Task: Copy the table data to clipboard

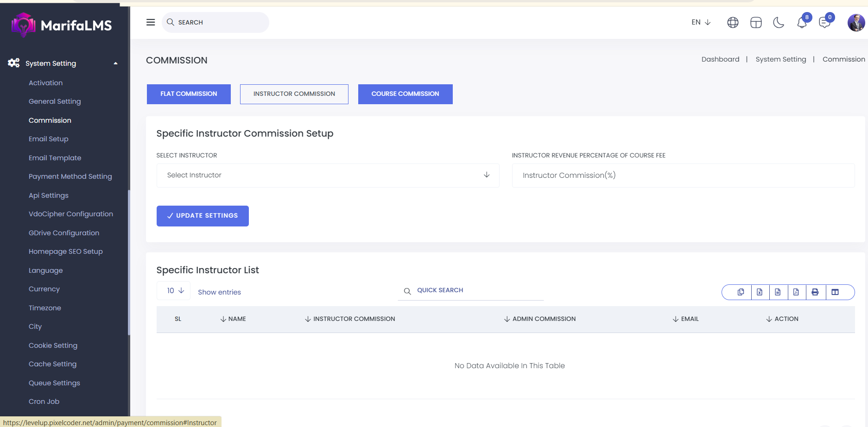Action: 741,292
